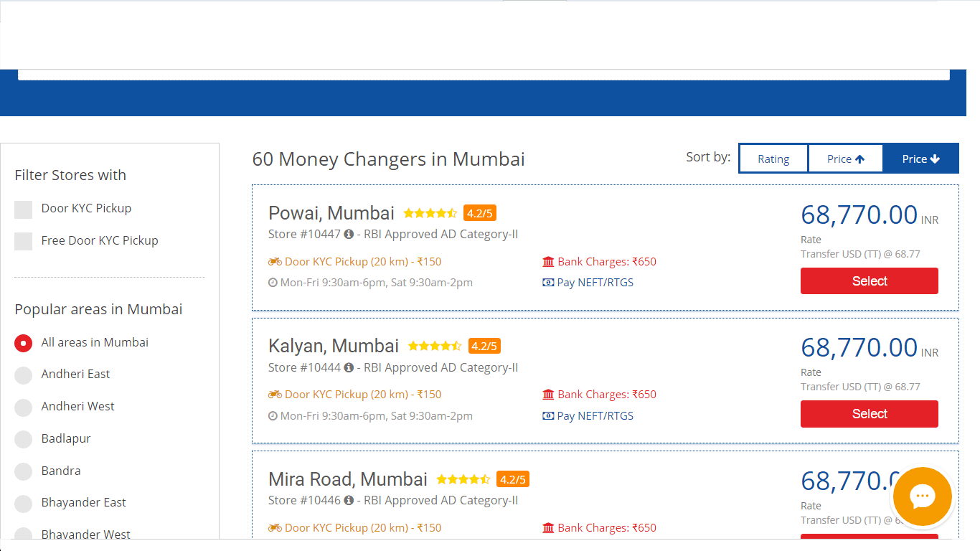Click the white search field at top
The height and width of the screenshot is (551, 980).
click(x=484, y=75)
